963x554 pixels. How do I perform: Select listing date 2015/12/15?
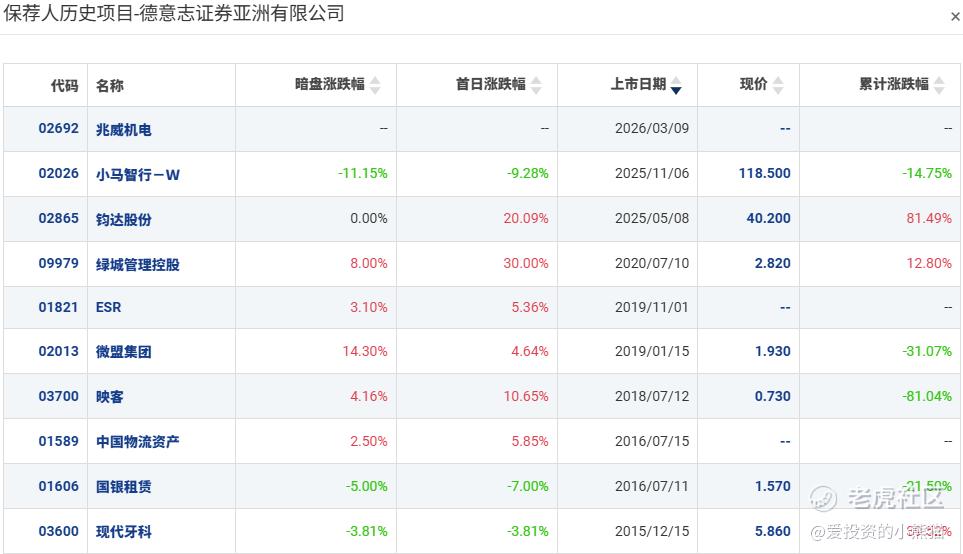[x=652, y=531]
